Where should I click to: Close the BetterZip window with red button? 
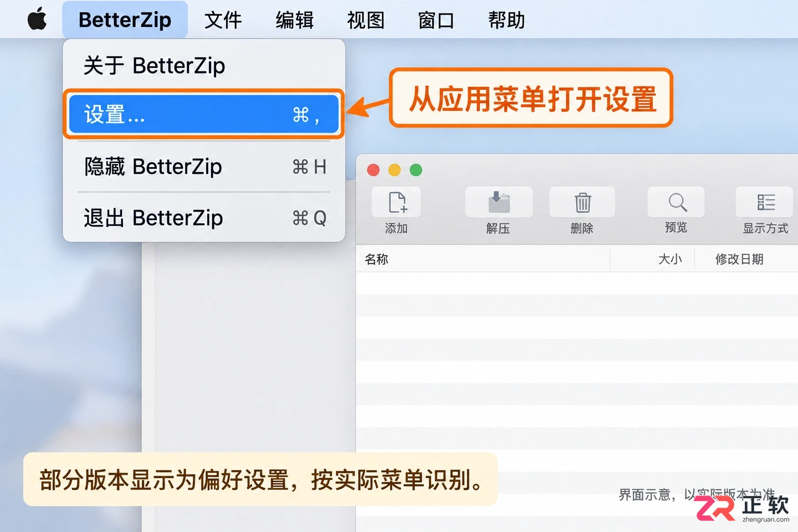pyautogui.click(x=374, y=170)
